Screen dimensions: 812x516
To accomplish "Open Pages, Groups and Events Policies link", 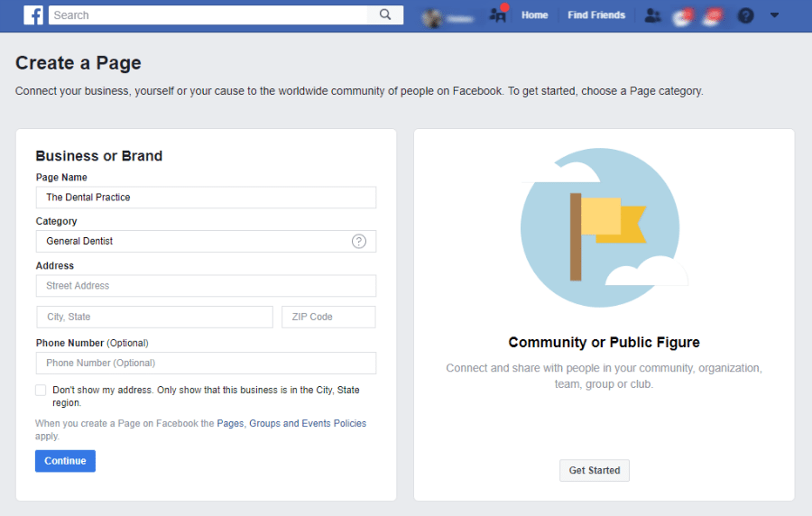I will point(291,423).
